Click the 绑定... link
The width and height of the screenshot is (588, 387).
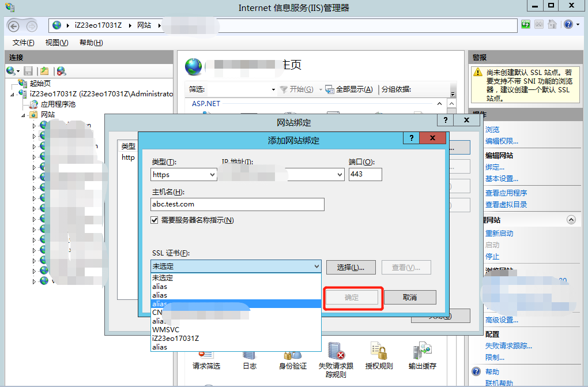click(x=495, y=167)
